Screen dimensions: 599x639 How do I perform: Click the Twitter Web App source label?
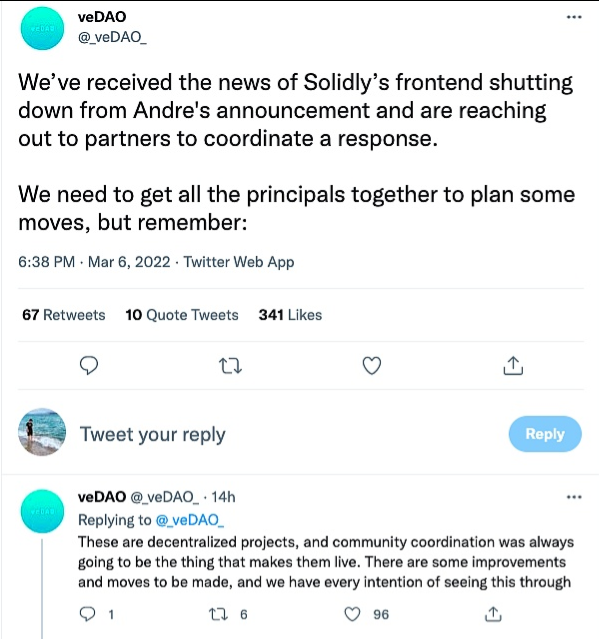pos(239,262)
